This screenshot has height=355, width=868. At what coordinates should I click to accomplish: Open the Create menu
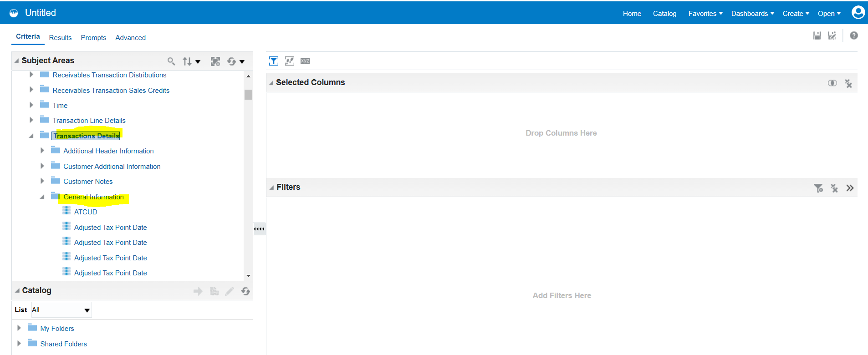click(x=796, y=14)
